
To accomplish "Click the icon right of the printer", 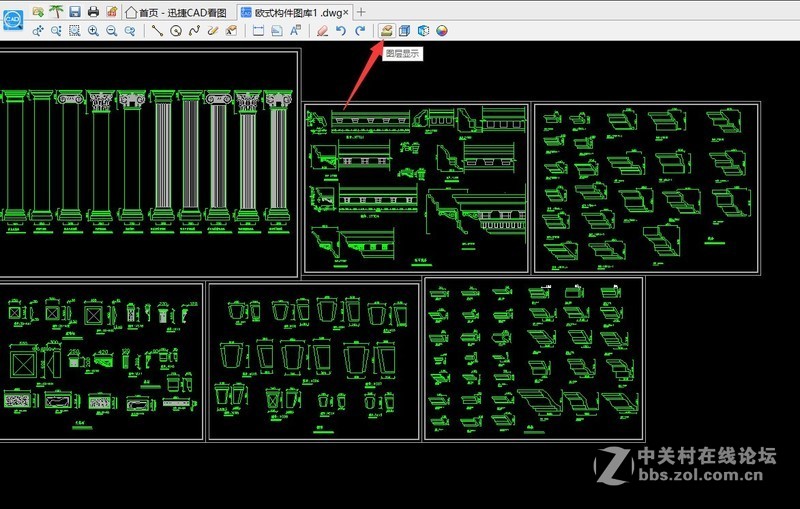I will 111,11.
